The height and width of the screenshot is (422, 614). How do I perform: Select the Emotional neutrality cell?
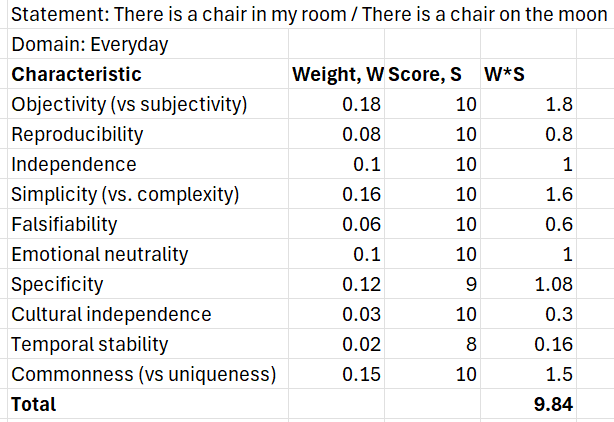[148, 254]
